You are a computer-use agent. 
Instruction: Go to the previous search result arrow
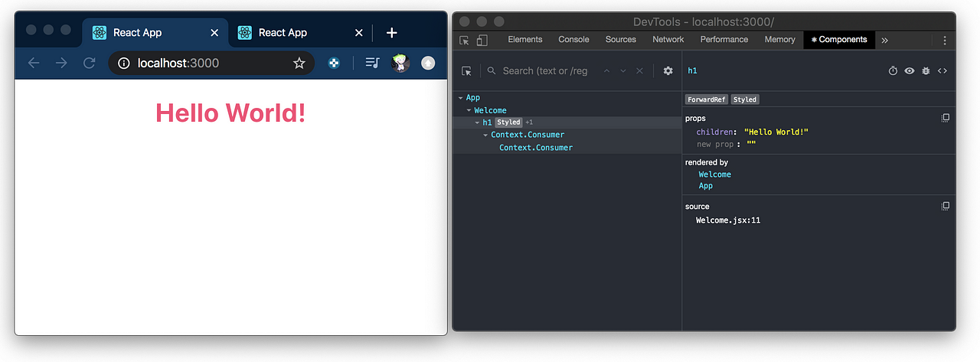[607, 70]
